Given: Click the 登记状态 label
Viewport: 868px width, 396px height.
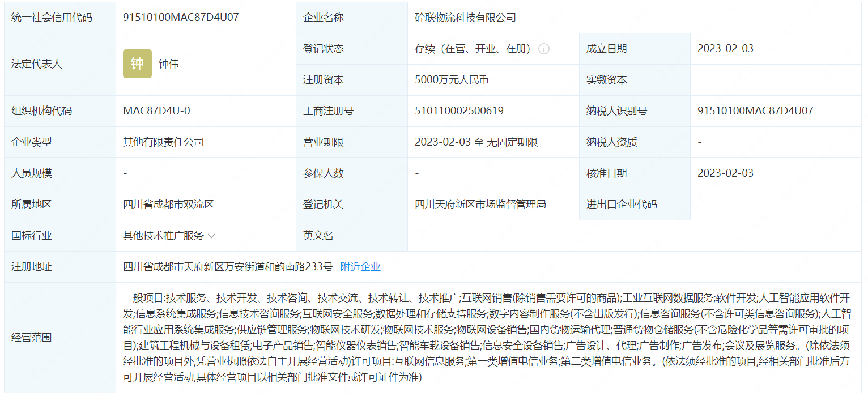Looking at the screenshot, I should 324,49.
